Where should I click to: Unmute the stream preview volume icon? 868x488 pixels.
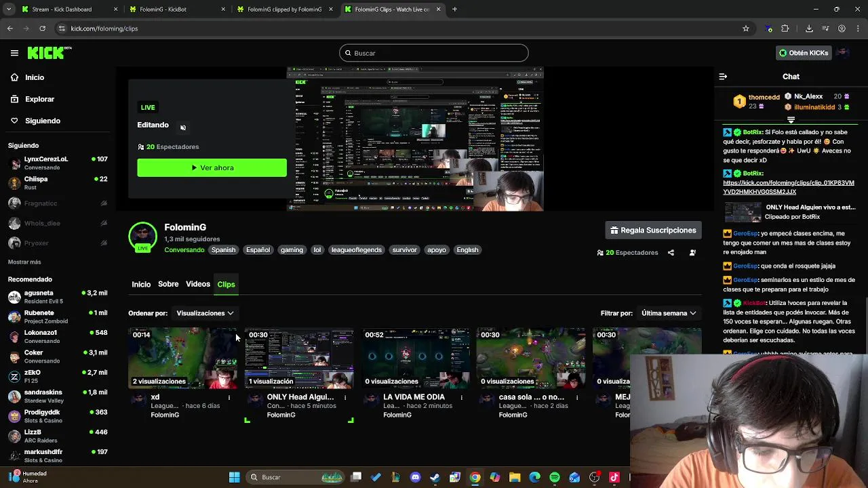coord(183,127)
